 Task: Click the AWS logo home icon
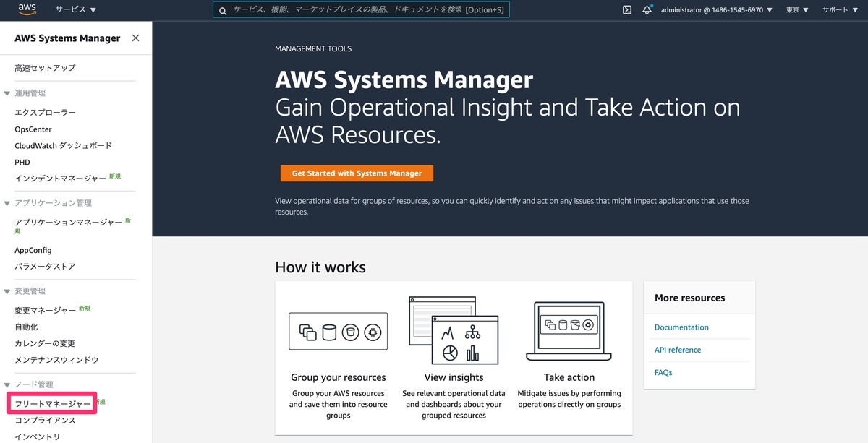27,9
